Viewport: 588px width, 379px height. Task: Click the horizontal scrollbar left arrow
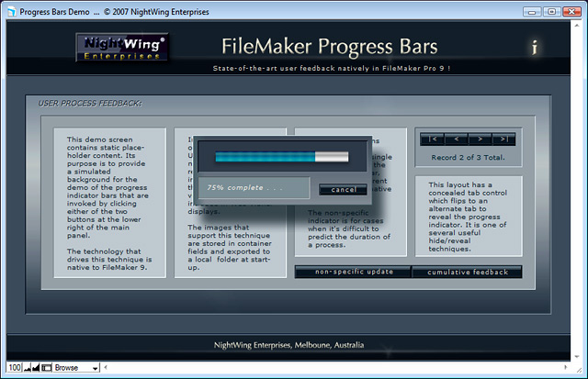point(106,367)
